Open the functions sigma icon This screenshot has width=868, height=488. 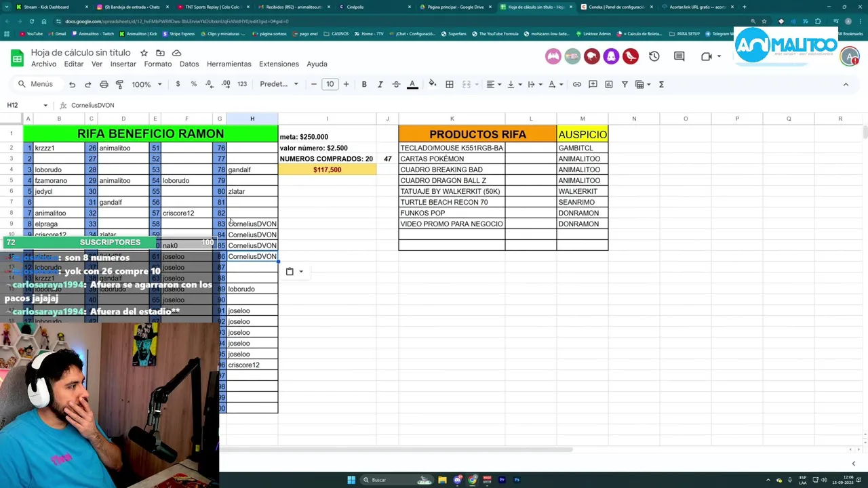tap(661, 84)
